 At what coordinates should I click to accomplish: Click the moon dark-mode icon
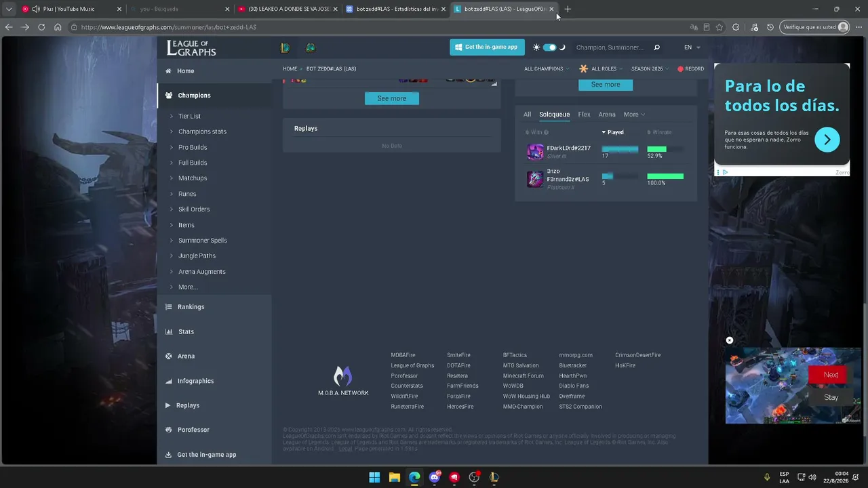pyautogui.click(x=562, y=47)
